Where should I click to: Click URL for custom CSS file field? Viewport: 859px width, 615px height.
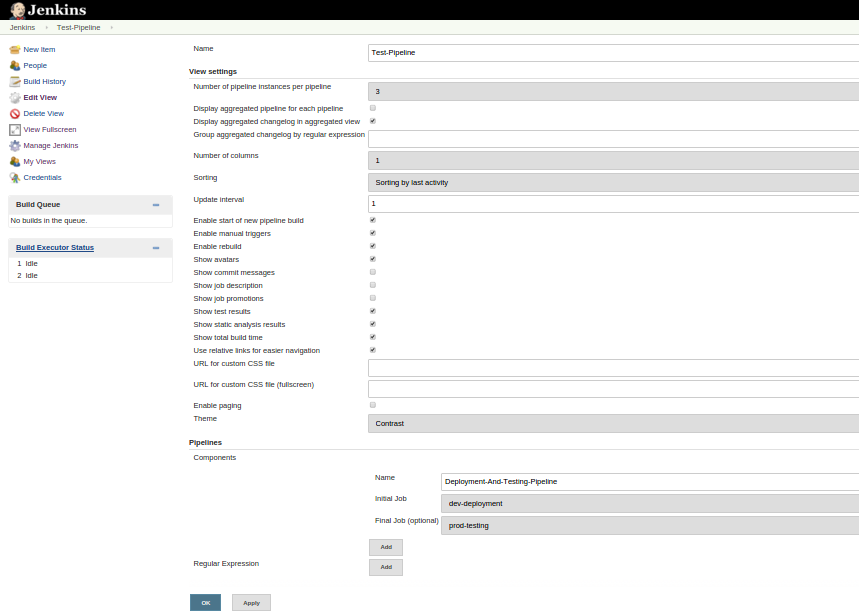(614, 368)
